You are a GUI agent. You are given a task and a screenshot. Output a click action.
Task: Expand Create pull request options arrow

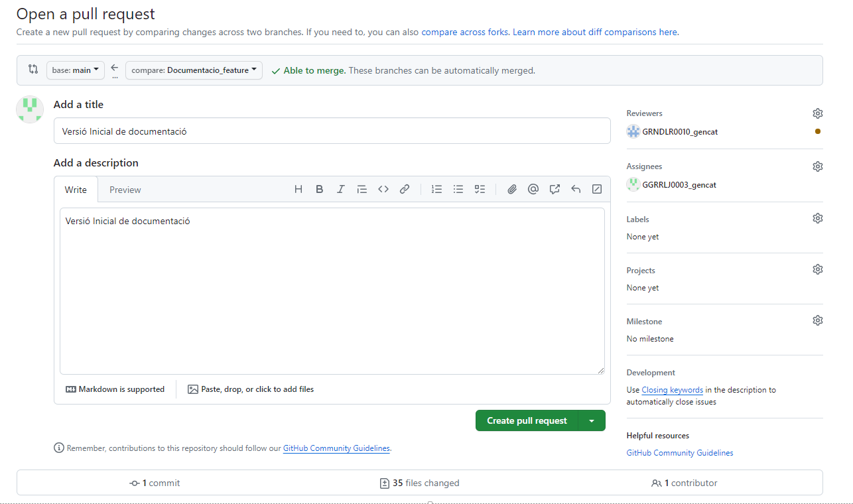point(592,420)
